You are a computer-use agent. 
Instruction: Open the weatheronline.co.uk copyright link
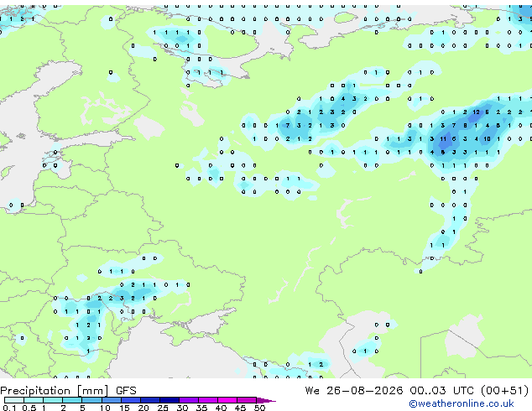pos(462,403)
